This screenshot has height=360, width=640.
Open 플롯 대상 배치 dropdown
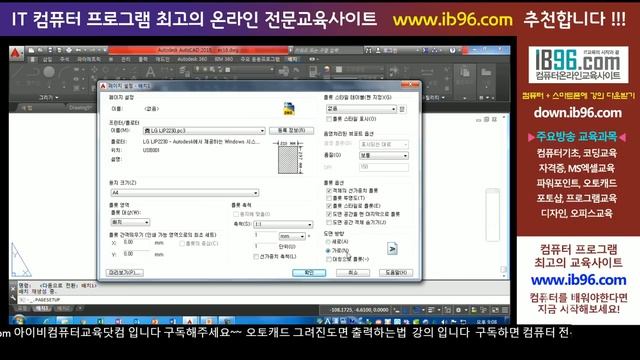tap(130, 222)
